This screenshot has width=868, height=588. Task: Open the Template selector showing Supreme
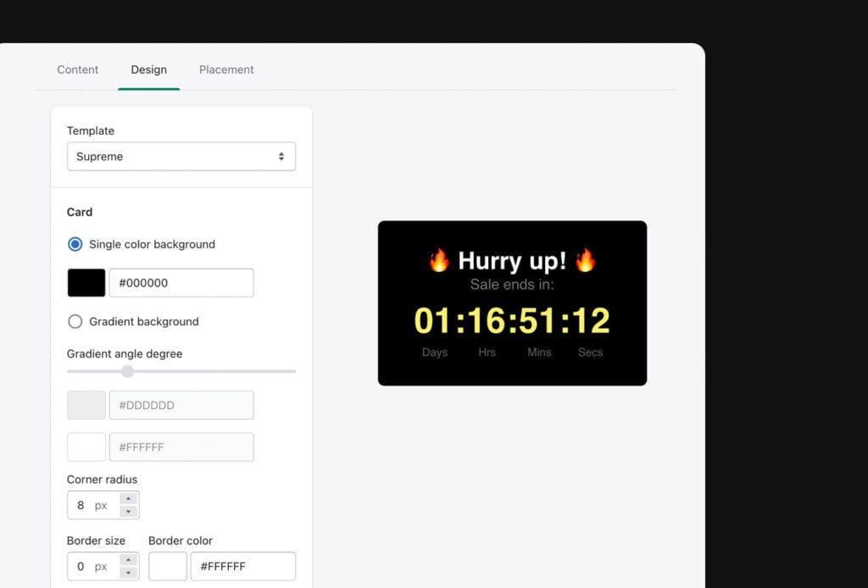point(181,156)
